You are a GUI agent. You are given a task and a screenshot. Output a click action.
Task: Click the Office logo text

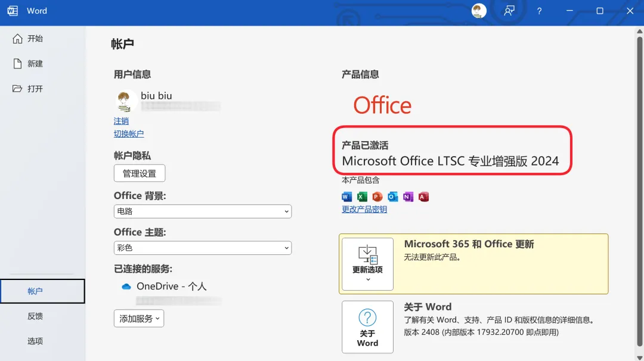[x=382, y=105]
